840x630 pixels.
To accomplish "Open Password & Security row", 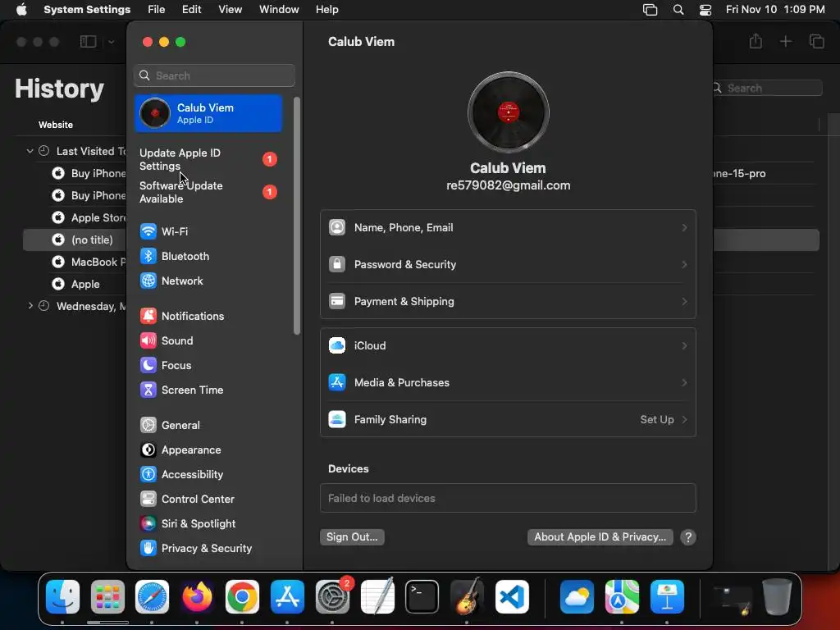I will coord(508,265).
